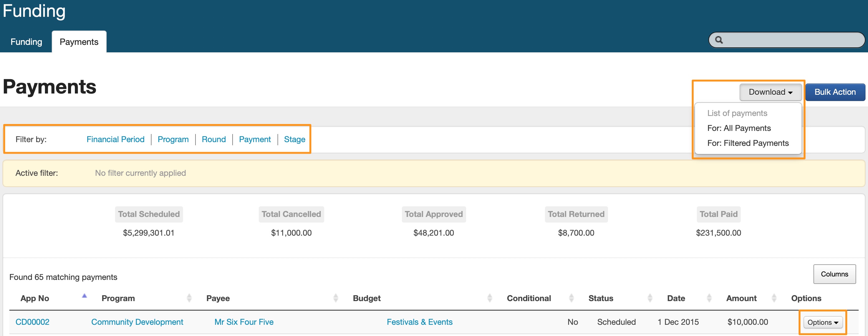
Task: Select For: Filtered Payments option
Action: tap(748, 143)
